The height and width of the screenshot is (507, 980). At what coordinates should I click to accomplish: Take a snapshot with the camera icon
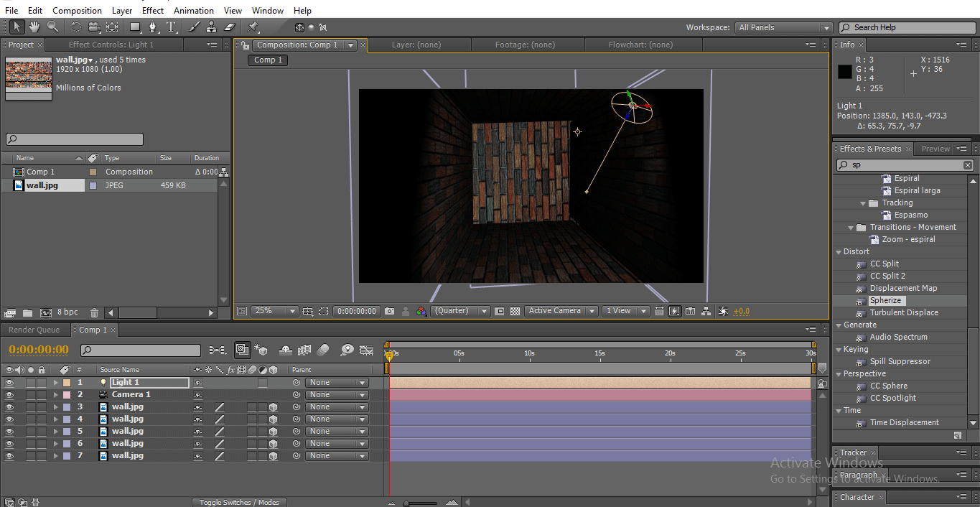(389, 311)
